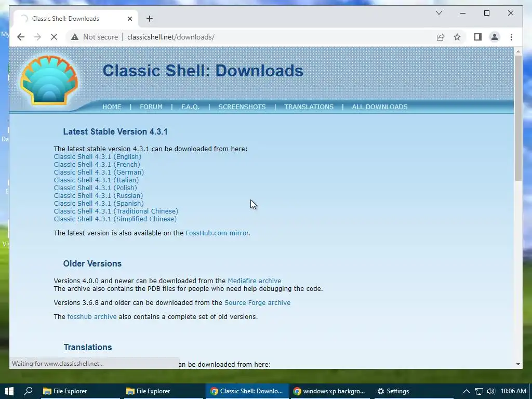
Task: Download Classic Shell 4.3.1 (English)
Action: click(97, 157)
